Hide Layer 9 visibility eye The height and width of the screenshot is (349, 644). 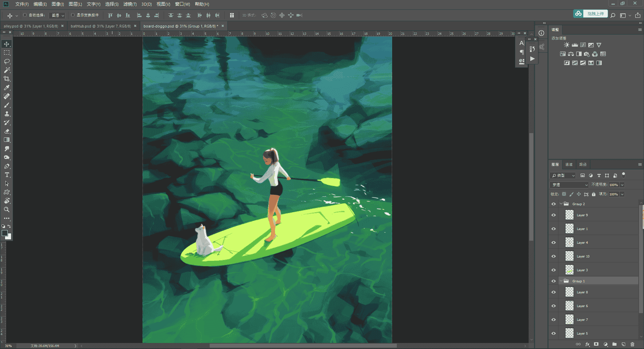pos(553,215)
